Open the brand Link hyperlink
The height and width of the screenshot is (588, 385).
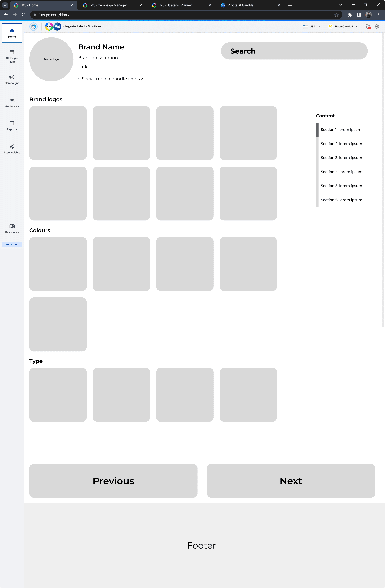tap(83, 67)
